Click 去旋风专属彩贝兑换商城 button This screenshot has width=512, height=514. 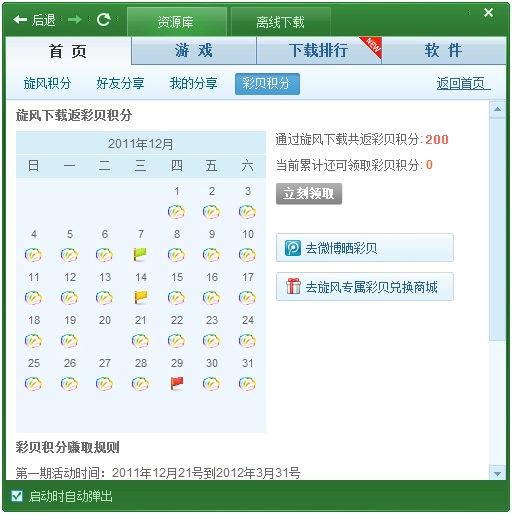click(x=365, y=287)
